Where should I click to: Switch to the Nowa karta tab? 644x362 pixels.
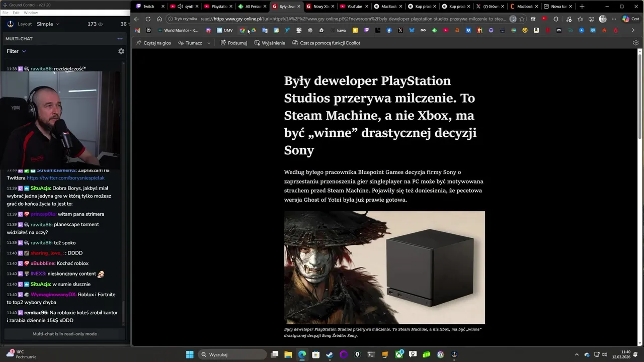[558, 7]
